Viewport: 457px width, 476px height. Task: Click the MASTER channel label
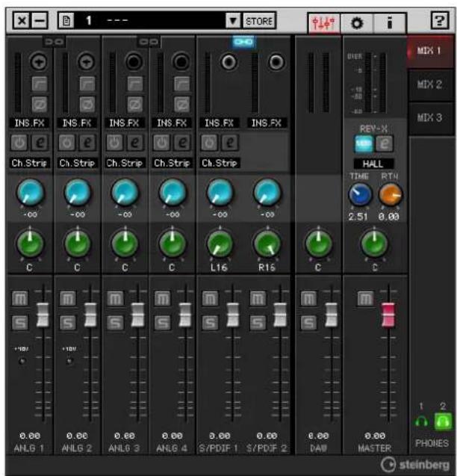[374, 448]
